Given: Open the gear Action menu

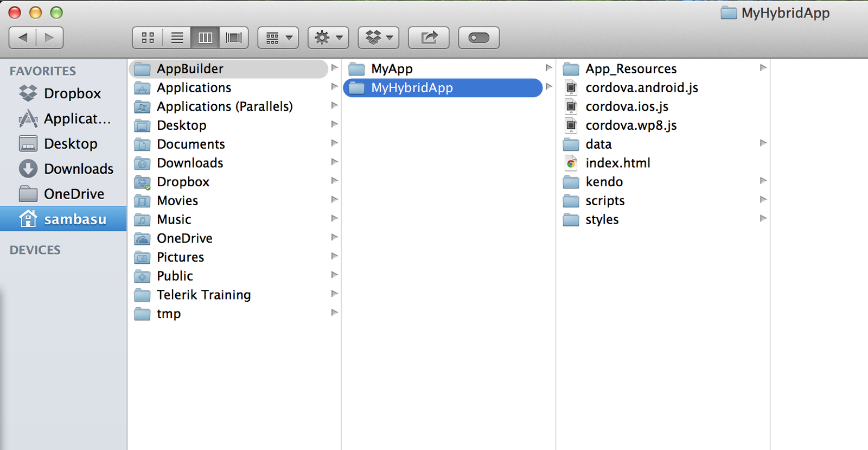Looking at the screenshot, I should point(328,37).
